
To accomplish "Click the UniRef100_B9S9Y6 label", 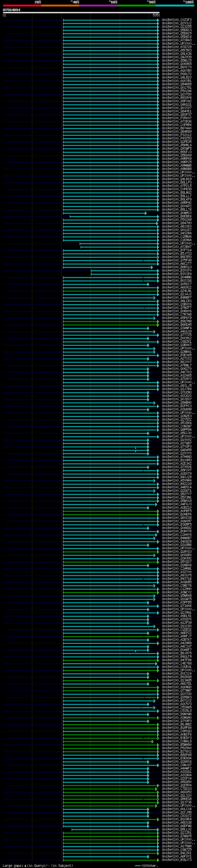I will click(x=177, y=98).
